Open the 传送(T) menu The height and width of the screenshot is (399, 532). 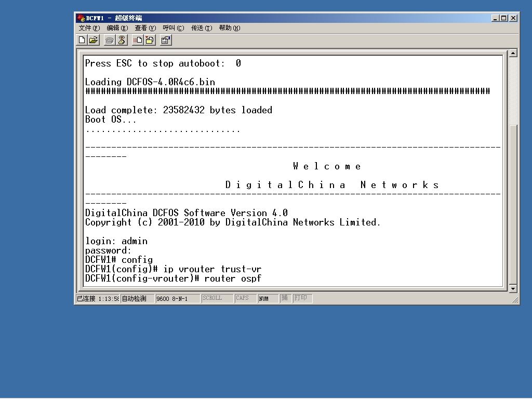(x=202, y=28)
